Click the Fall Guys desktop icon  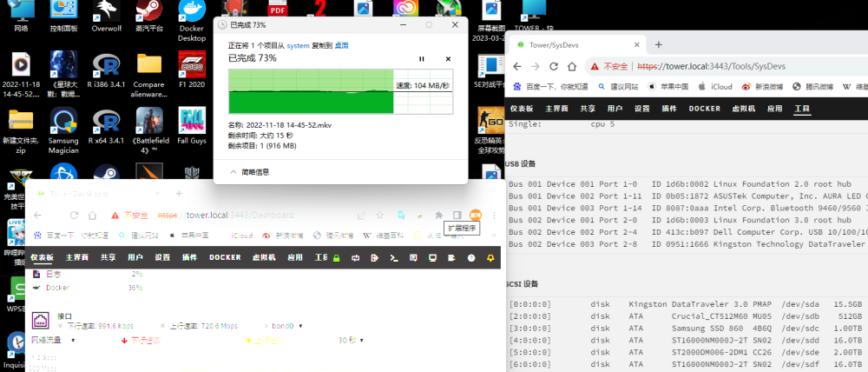coord(192,126)
